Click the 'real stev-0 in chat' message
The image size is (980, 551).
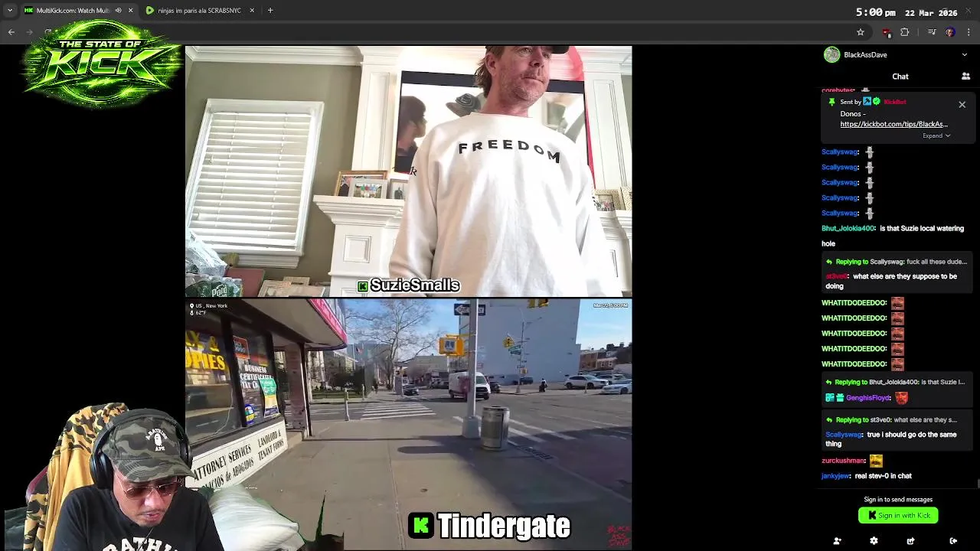tap(883, 476)
